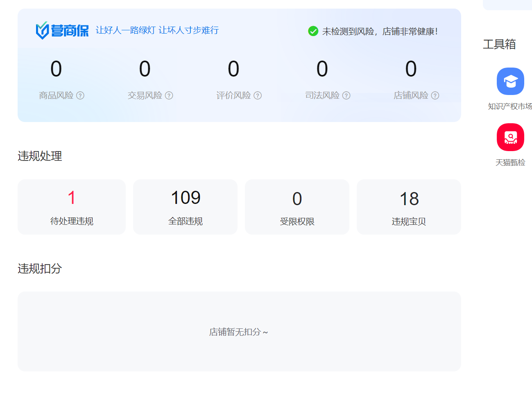This screenshot has height=398, width=532.
Task: Click the 营商保 shield logo
Action: tap(42, 31)
